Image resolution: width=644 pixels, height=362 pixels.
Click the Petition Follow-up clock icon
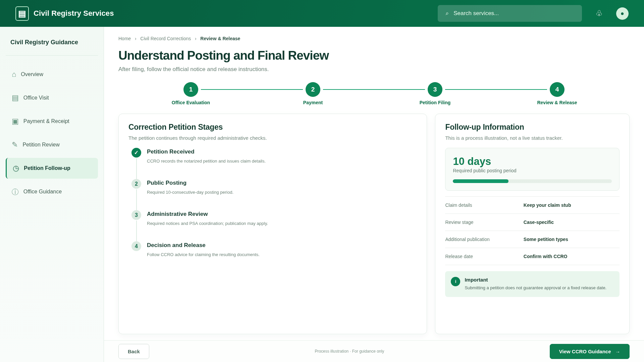coord(16,168)
